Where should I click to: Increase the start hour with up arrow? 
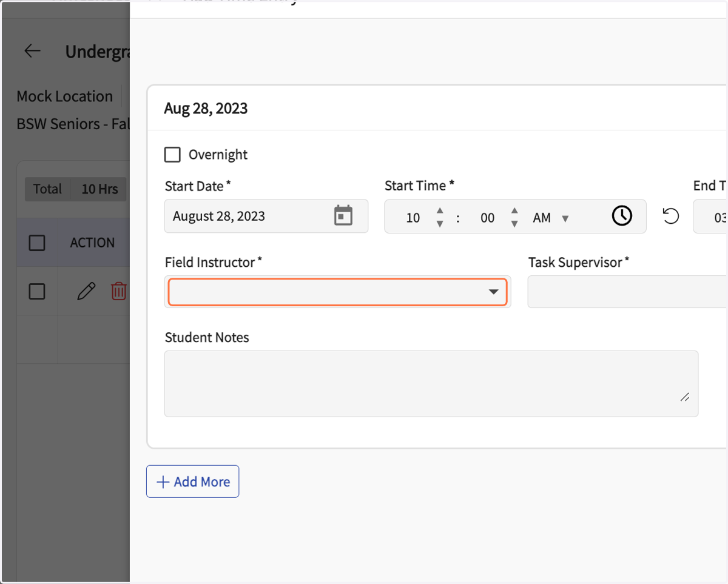pyautogui.click(x=440, y=210)
